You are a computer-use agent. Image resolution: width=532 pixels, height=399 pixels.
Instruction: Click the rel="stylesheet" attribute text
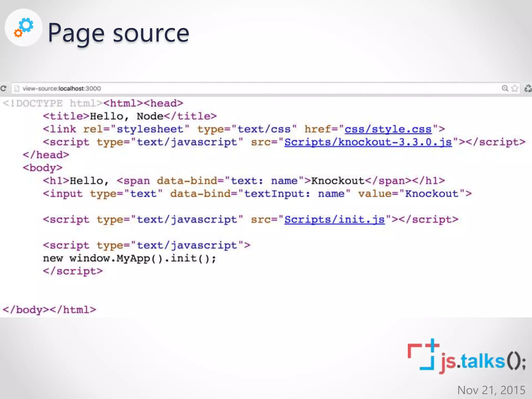pyautogui.click(x=136, y=129)
